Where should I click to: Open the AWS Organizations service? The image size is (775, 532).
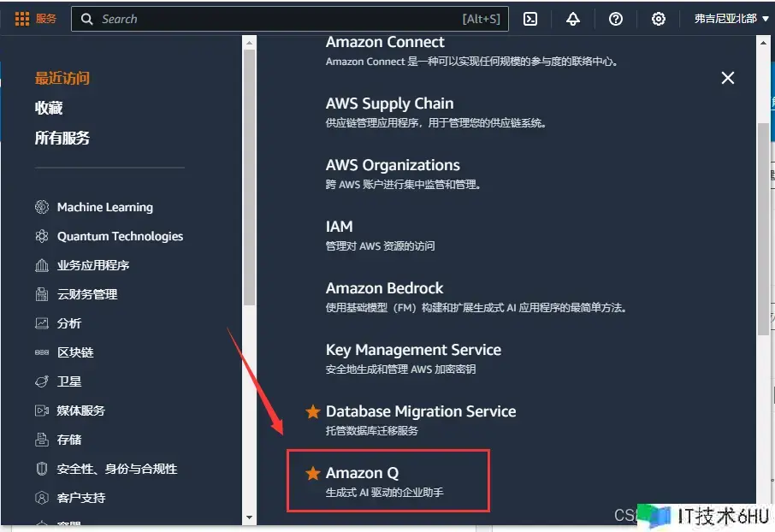pos(393,165)
